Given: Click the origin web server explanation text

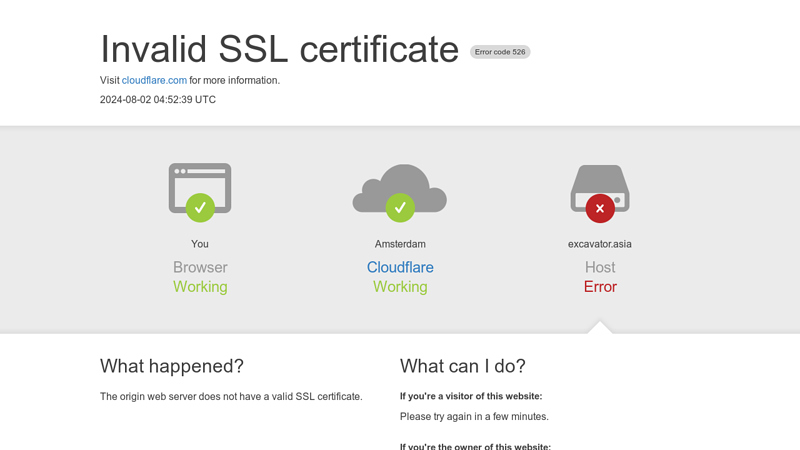Looking at the screenshot, I should (x=231, y=396).
